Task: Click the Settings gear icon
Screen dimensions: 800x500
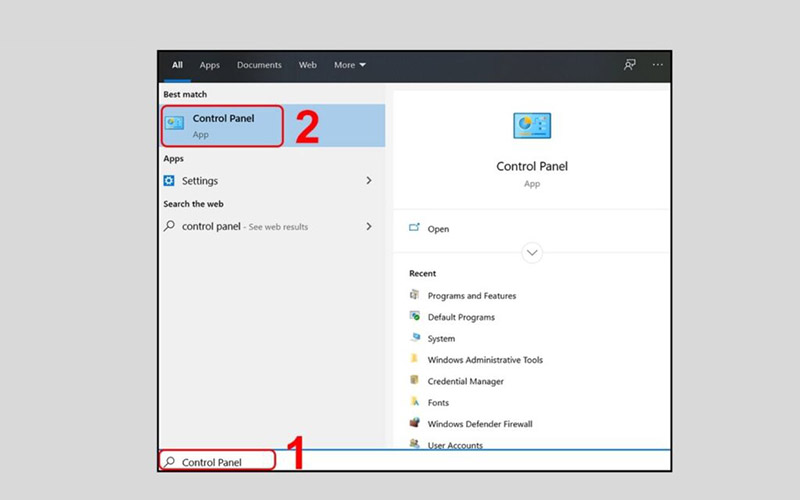Action: pyautogui.click(x=169, y=181)
